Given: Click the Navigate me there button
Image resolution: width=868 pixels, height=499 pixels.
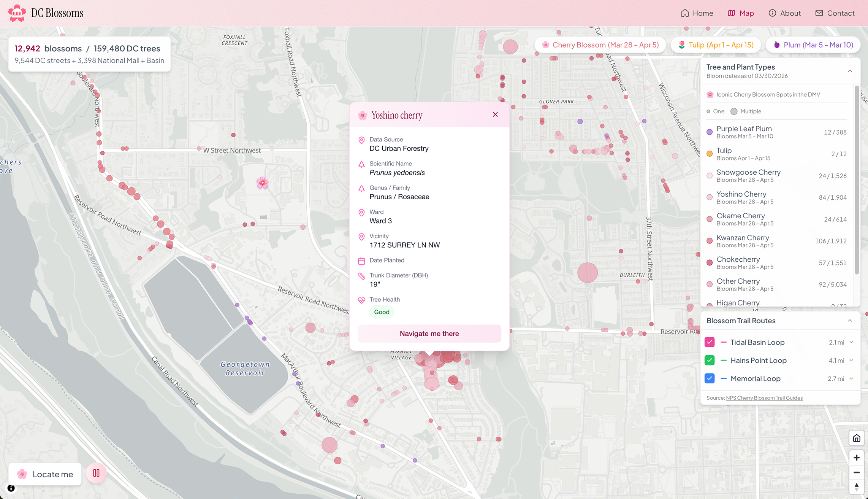Looking at the screenshot, I should (429, 334).
